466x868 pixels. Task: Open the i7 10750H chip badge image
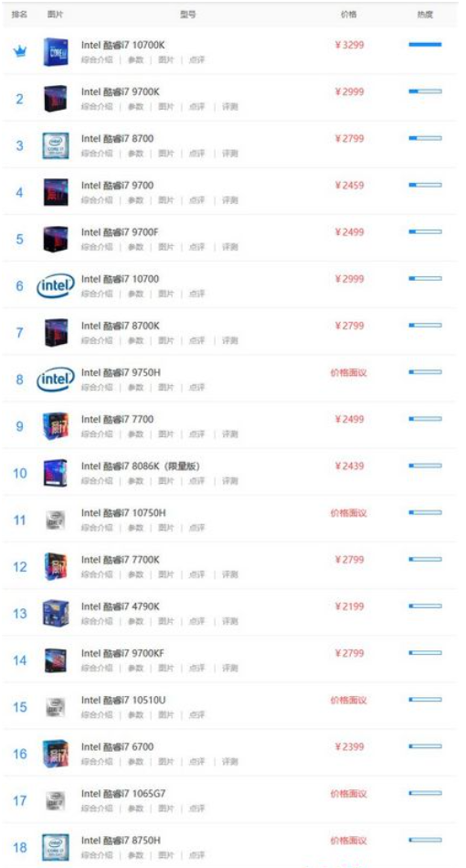pyautogui.click(x=56, y=520)
